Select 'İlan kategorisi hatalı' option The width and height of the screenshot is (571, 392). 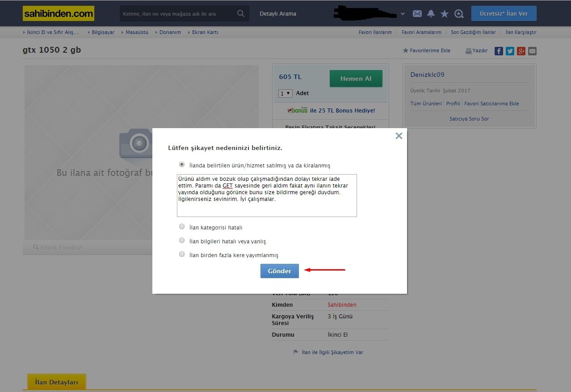click(182, 227)
